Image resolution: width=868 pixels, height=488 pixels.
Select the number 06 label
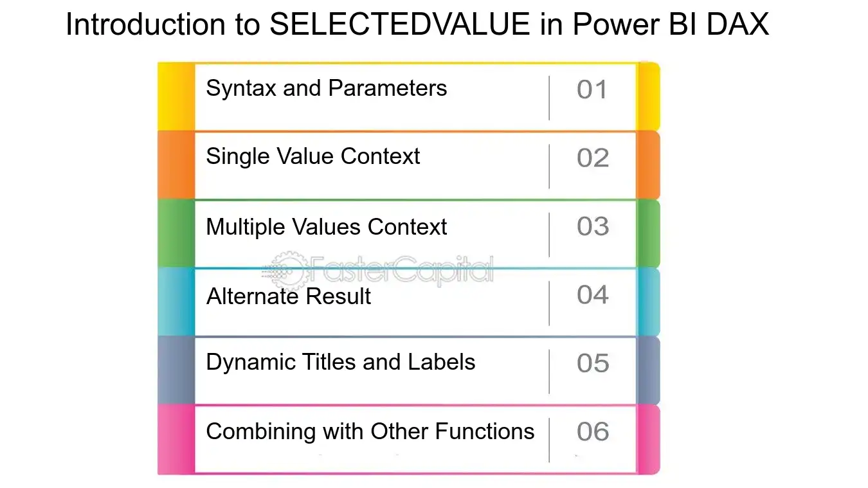coord(592,432)
